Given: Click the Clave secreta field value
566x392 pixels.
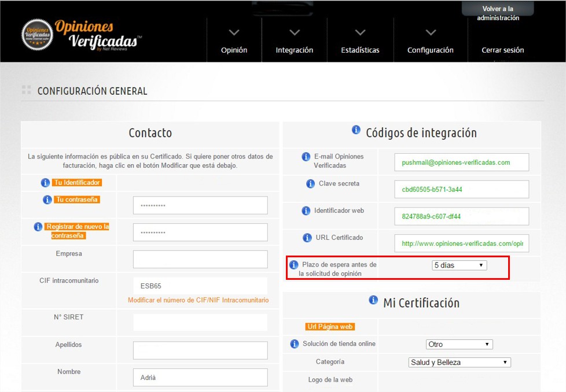Looking at the screenshot, I should click(462, 189).
